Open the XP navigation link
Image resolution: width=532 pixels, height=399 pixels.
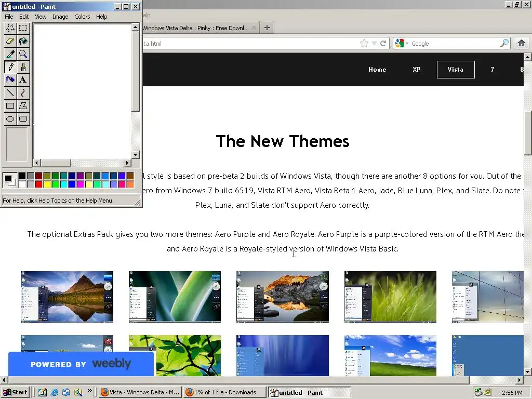tap(417, 70)
